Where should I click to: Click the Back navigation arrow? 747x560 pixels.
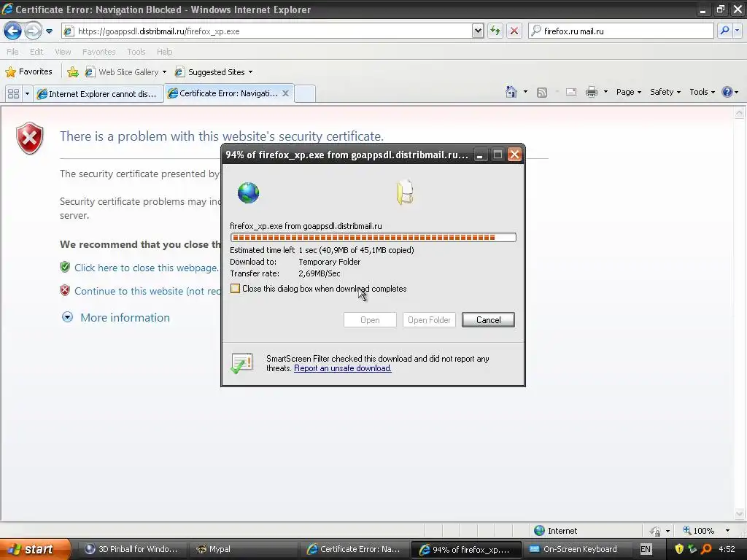tap(13, 31)
